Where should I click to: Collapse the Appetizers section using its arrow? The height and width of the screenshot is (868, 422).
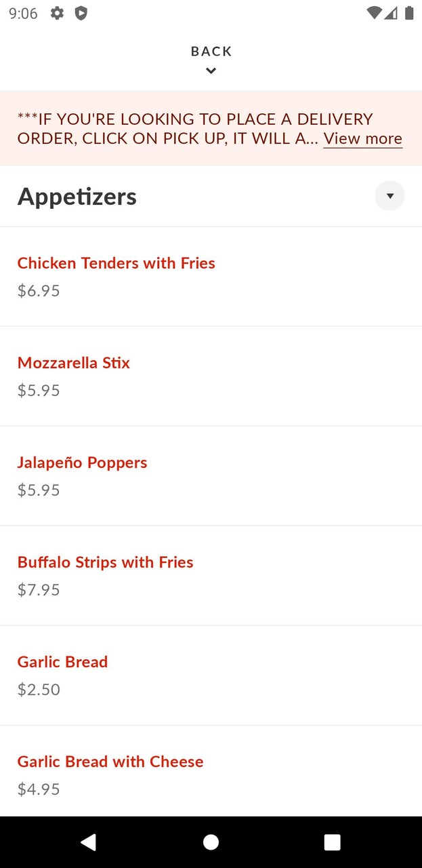[389, 196]
